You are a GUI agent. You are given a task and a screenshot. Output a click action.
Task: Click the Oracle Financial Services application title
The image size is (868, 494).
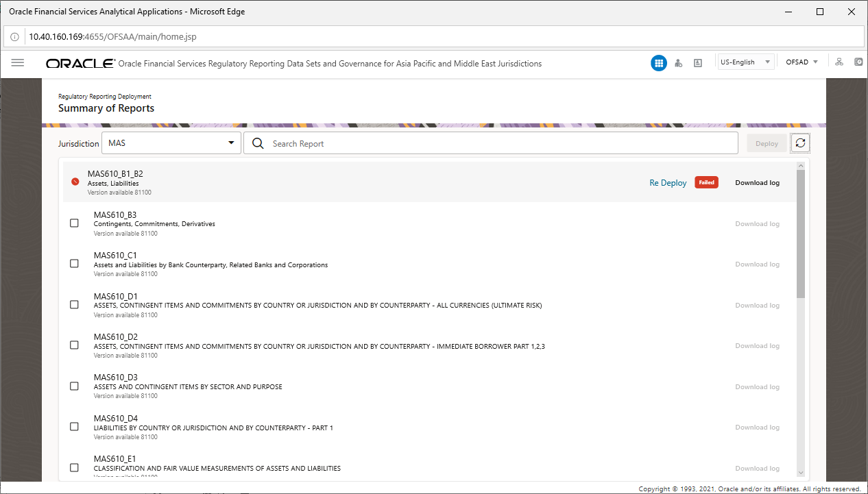point(330,64)
